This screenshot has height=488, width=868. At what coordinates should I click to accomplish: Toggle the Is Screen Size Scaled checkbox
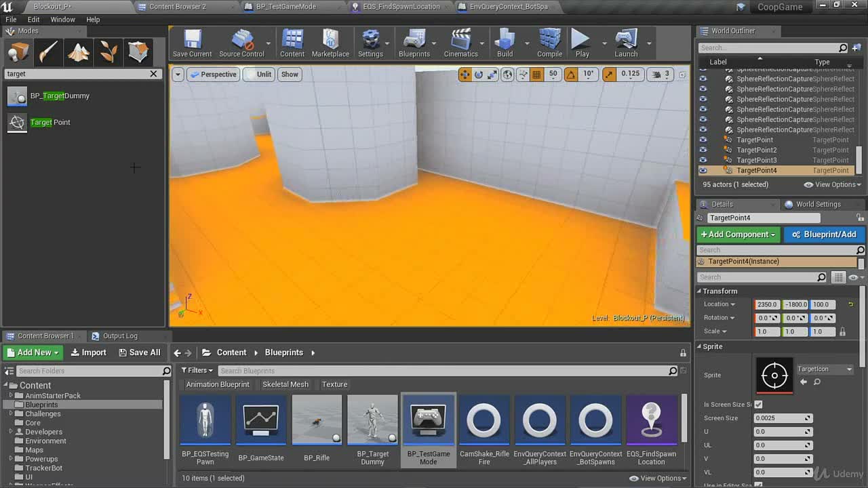(x=758, y=405)
